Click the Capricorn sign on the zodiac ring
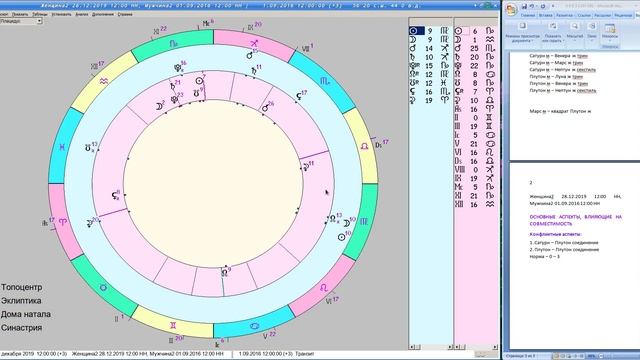The width and height of the screenshot is (640, 360). pos(174,43)
